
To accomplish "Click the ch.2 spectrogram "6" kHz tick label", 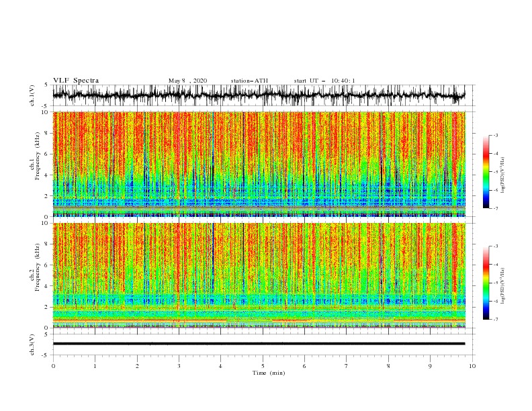I will coord(48,265).
